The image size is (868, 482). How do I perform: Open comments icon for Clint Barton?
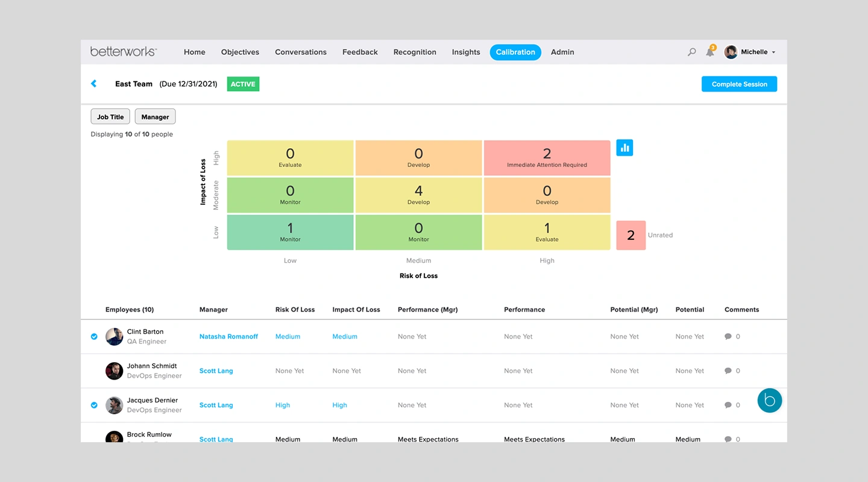[x=728, y=337]
